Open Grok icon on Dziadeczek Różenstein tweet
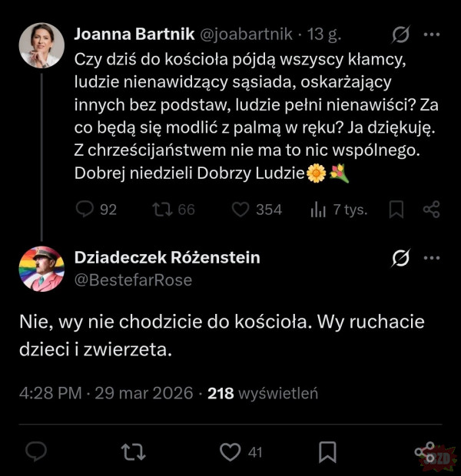Image resolution: width=461 pixels, height=476 pixels. tap(400, 258)
